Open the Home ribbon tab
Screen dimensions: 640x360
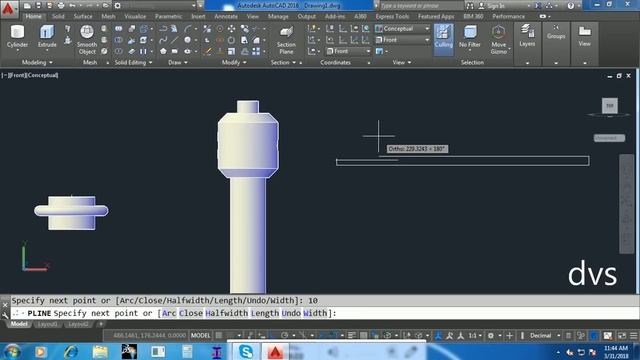[x=33, y=16]
